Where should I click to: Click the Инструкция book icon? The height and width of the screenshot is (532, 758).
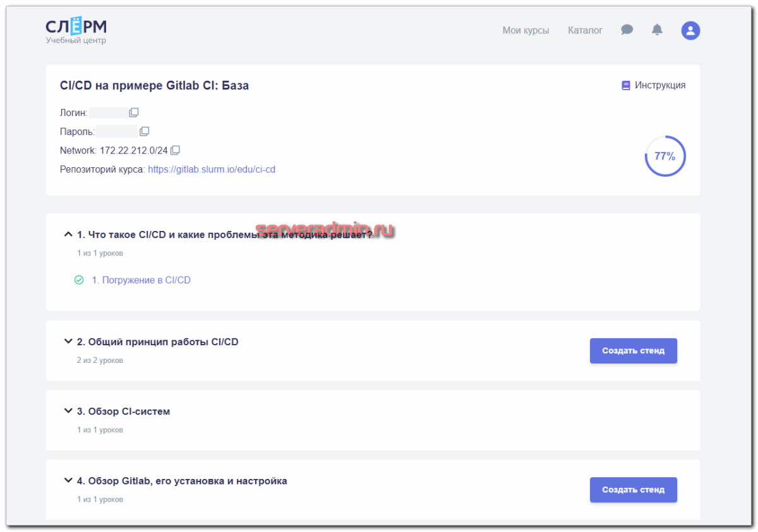click(626, 85)
